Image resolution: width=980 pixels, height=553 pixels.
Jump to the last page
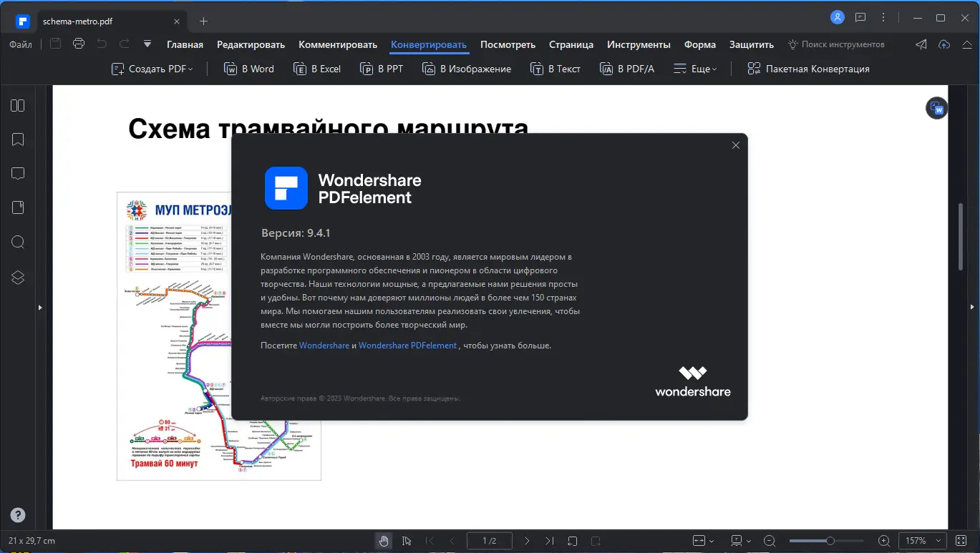pos(549,541)
